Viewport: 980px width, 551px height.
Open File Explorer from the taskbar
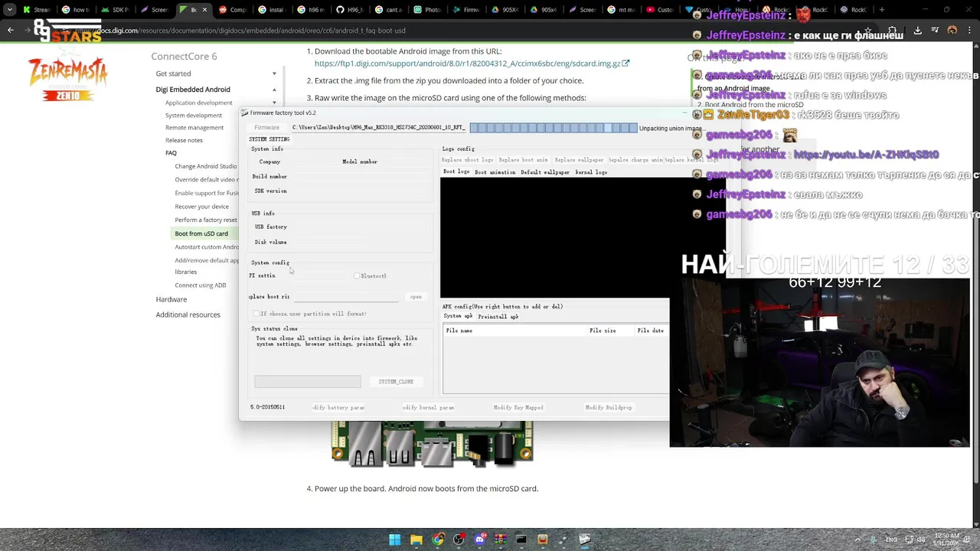point(416,540)
